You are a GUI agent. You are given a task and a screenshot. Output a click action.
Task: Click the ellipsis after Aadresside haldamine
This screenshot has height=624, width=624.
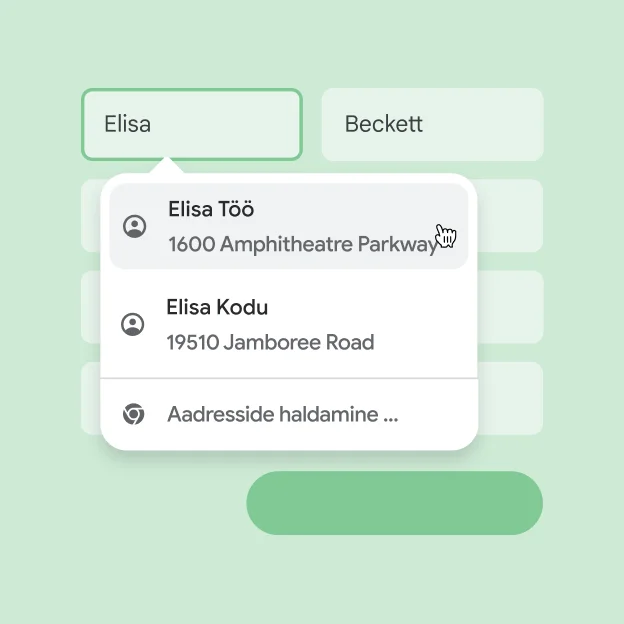point(390,415)
